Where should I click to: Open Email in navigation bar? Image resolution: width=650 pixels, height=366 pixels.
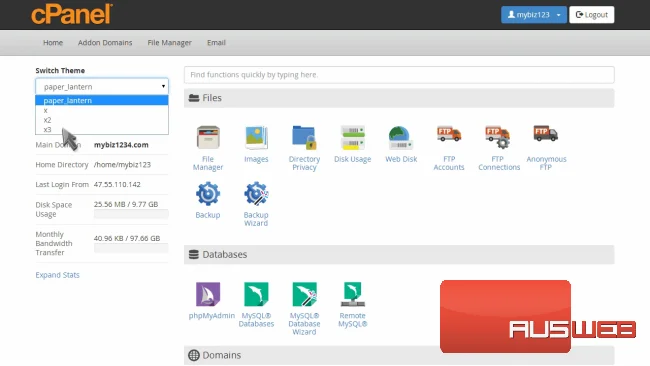[216, 43]
